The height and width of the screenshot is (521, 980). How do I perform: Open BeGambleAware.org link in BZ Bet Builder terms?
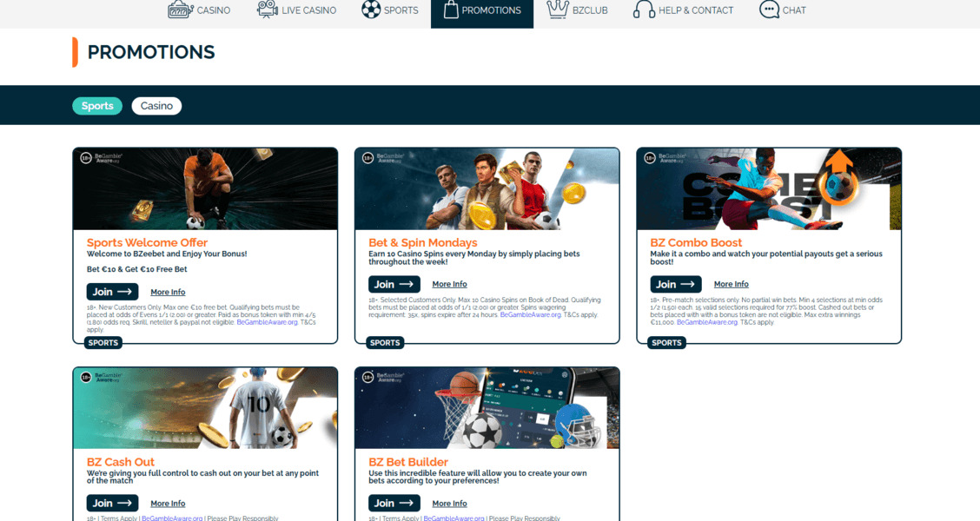click(454, 518)
